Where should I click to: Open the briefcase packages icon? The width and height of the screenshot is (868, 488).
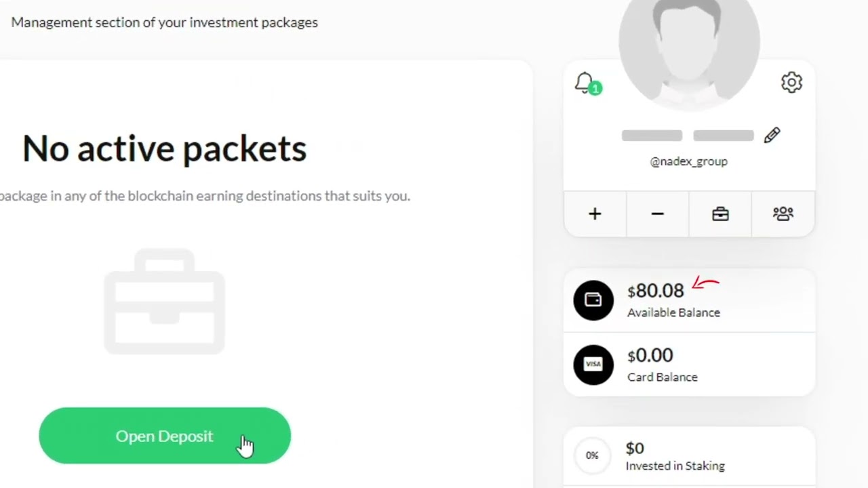click(x=720, y=214)
